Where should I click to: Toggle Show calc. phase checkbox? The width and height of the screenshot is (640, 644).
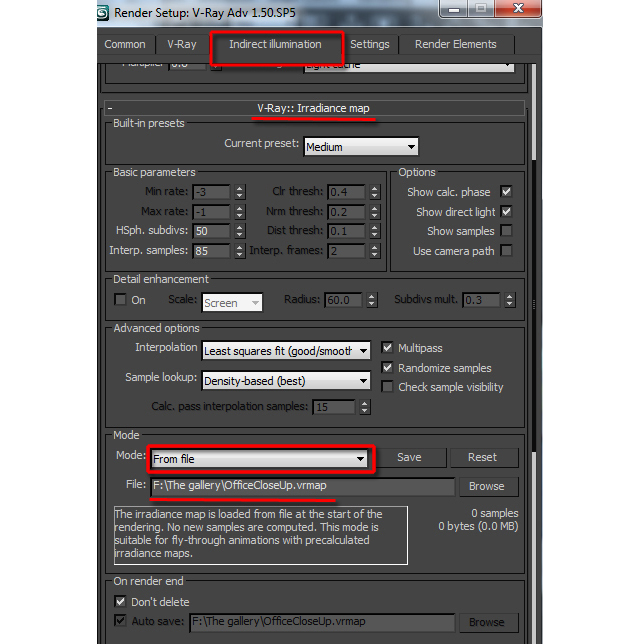[506, 191]
